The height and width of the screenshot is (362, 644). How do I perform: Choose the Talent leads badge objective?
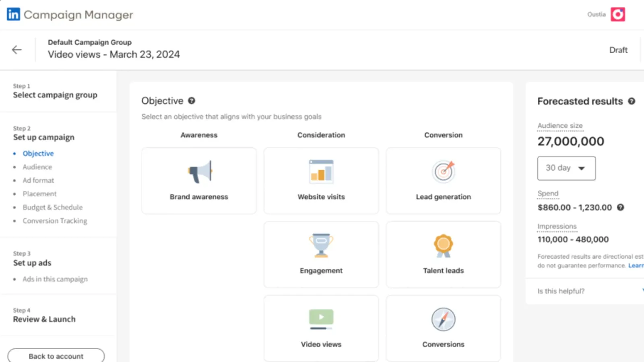point(443,255)
